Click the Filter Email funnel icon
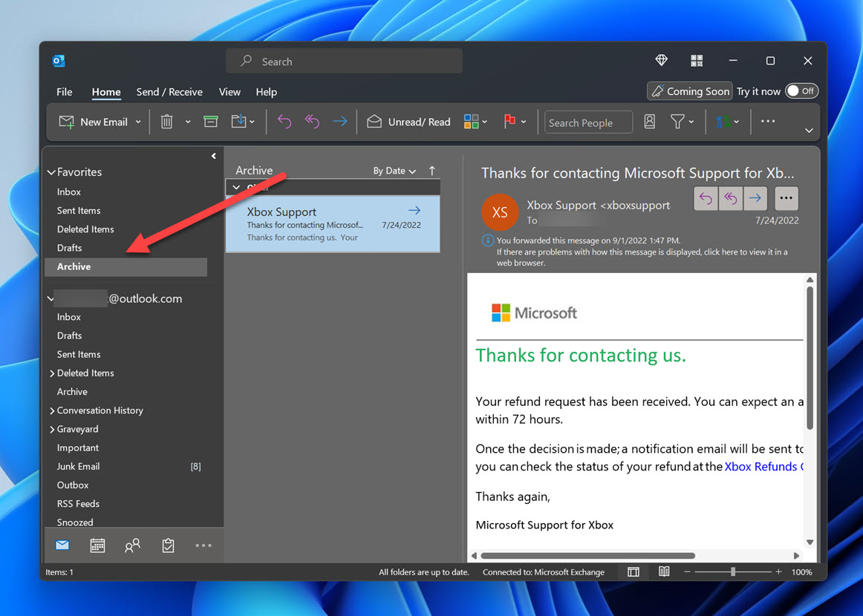Screen dimensions: 863x616 coord(677,122)
